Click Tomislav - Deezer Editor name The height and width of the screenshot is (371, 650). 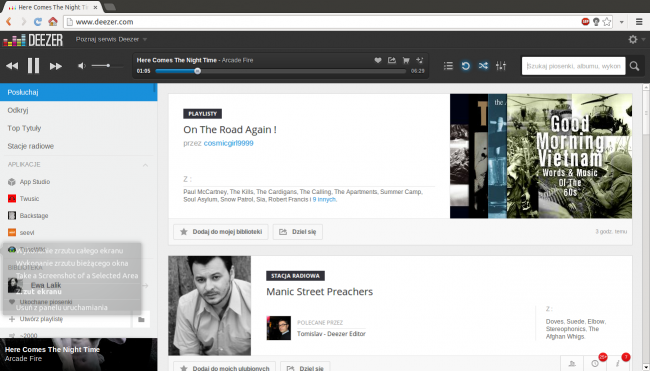331,334
